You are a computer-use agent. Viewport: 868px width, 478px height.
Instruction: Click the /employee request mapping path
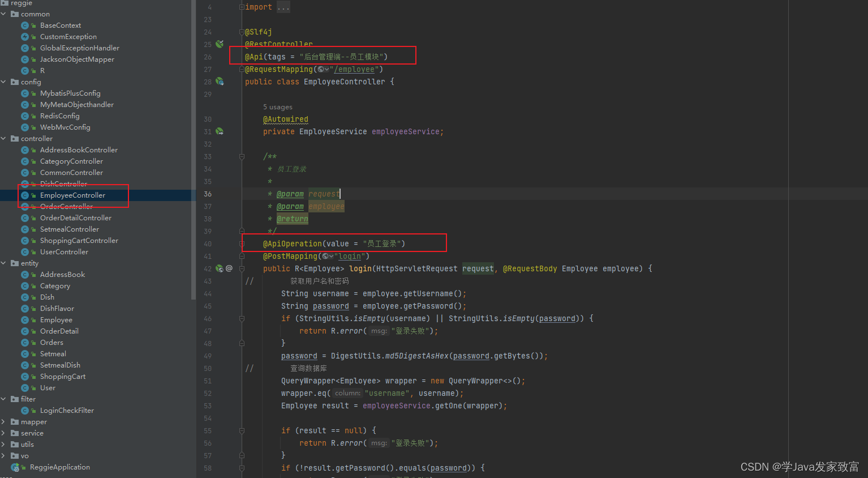click(x=354, y=70)
